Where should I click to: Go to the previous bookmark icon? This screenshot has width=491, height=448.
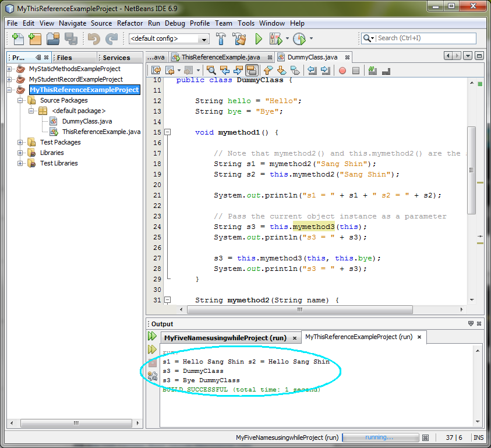pos(268,70)
